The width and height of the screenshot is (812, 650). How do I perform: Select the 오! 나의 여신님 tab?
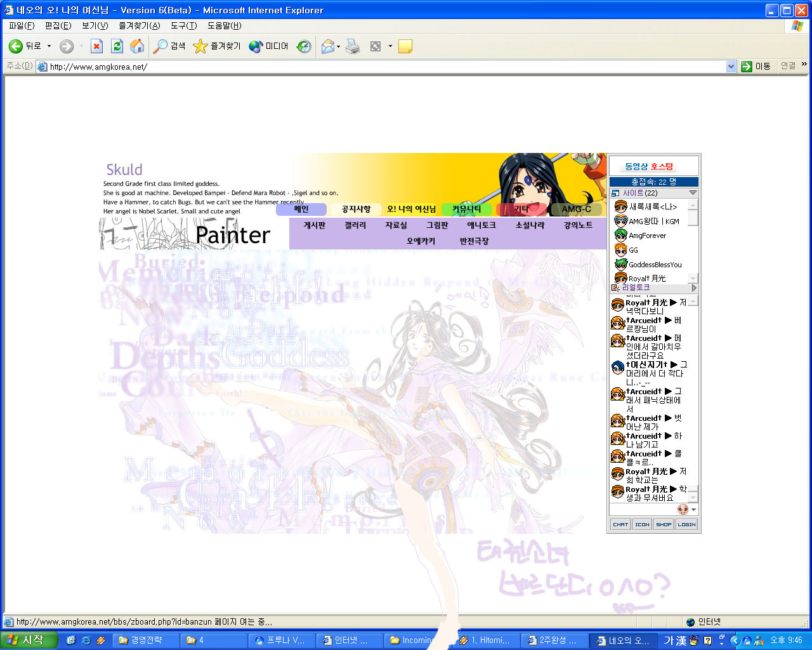pos(411,209)
